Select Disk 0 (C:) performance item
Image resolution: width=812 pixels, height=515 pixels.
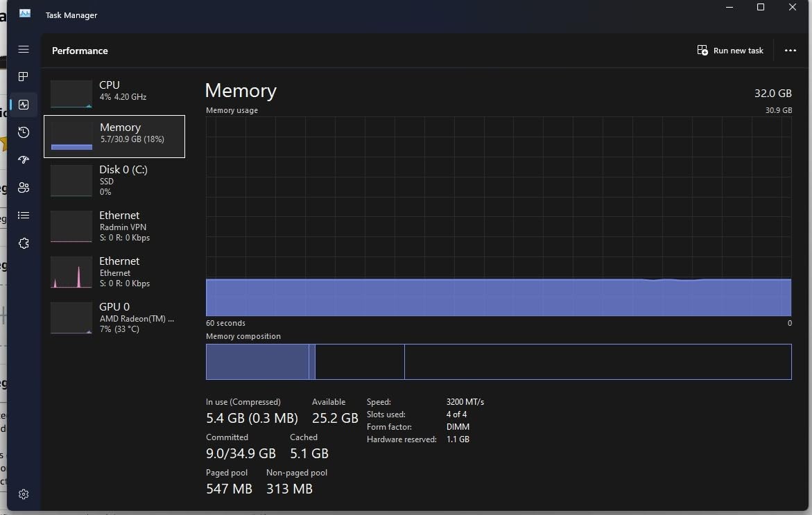pos(114,180)
